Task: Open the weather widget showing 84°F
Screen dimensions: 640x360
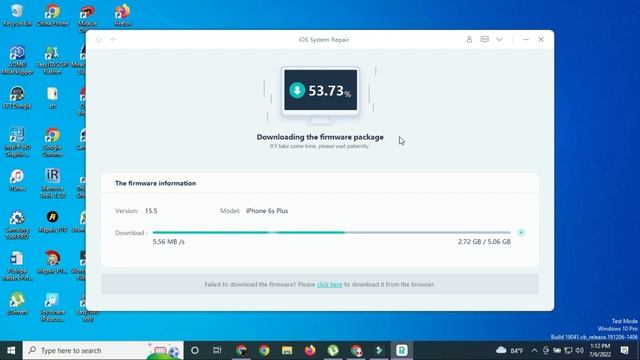Action: (510, 351)
